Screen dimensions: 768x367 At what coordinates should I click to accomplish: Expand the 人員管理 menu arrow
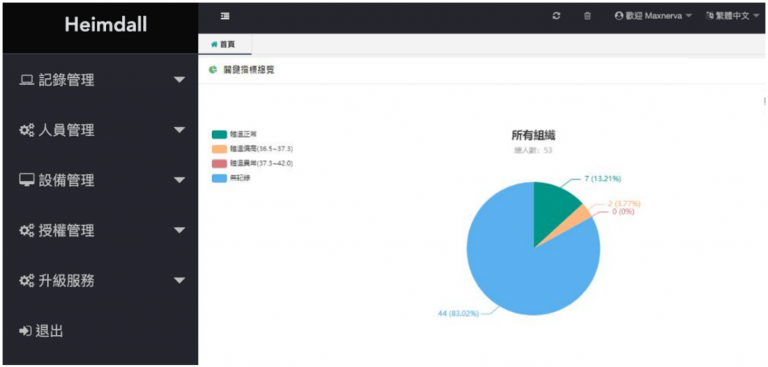coord(180,130)
